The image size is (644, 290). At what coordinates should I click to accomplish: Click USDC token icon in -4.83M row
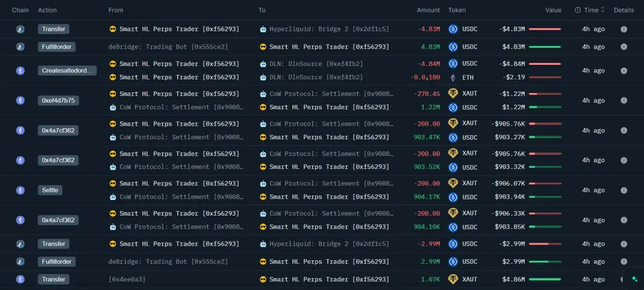tap(452, 29)
